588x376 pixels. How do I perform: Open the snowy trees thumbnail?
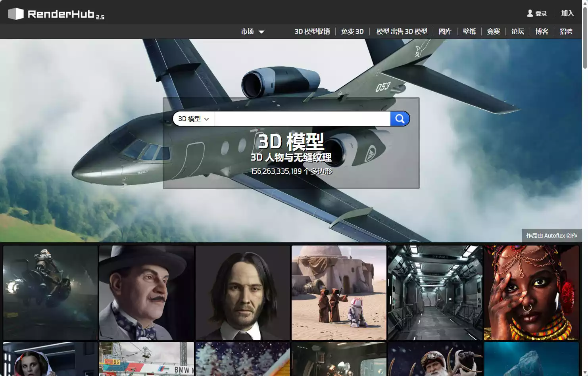point(243,359)
